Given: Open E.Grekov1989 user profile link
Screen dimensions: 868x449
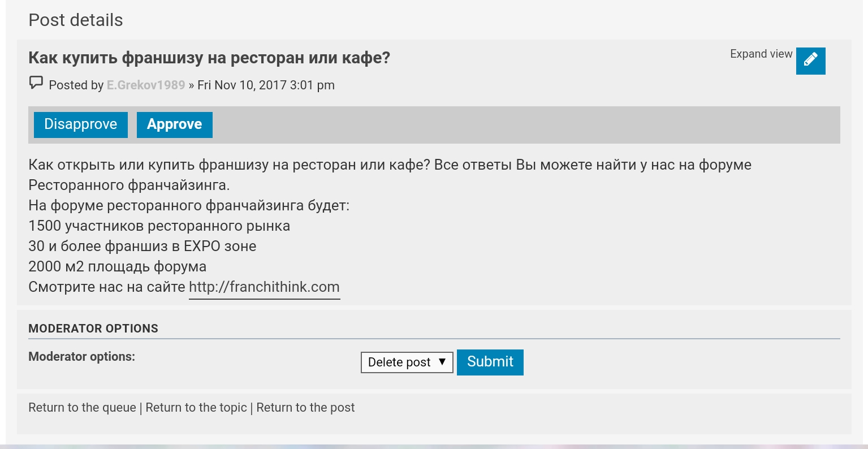Looking at the screenshot, I should 146,85.
